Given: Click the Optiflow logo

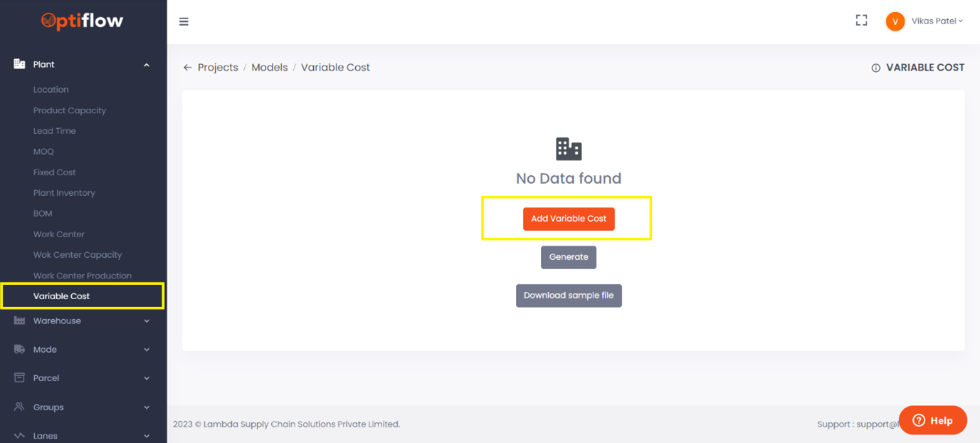Looking at the screenshot, I should point(82,21).
